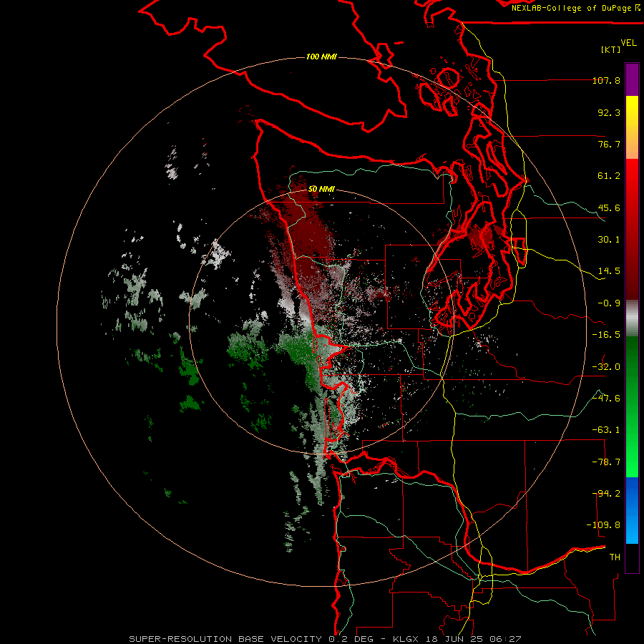Click the 30.1 velocity scale value
The height and width of the screenshot is (644, 644).
[609, 240]
